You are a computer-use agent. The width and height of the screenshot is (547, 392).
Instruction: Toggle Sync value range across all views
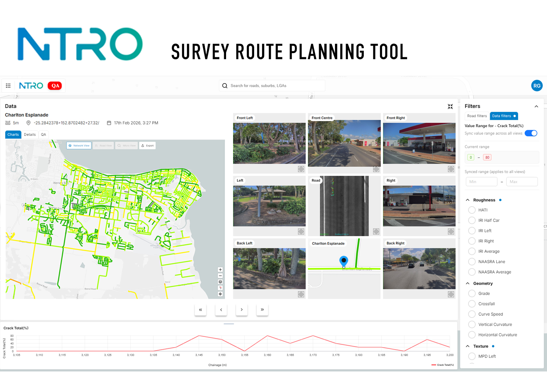pyautogui.click(x=531, y=133)
